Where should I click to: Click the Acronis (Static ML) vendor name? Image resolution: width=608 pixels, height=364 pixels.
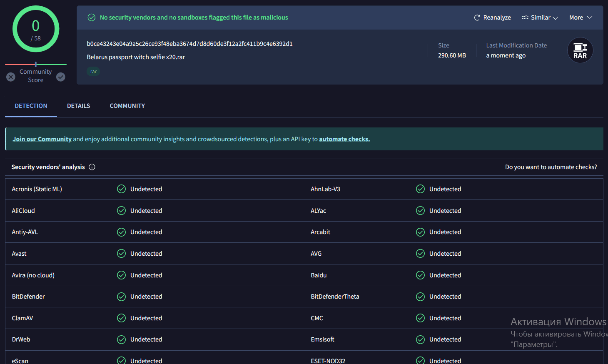tap(37, 189)
